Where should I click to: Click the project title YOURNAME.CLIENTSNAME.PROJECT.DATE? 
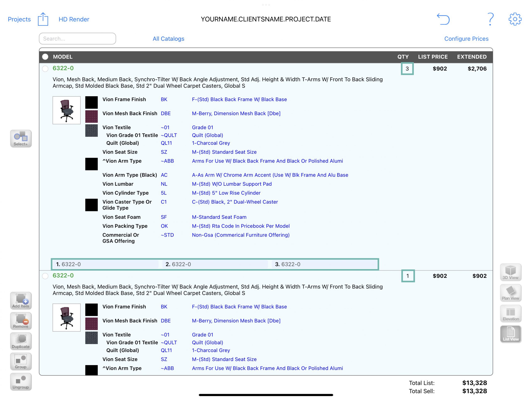click(x=266, y=19)
